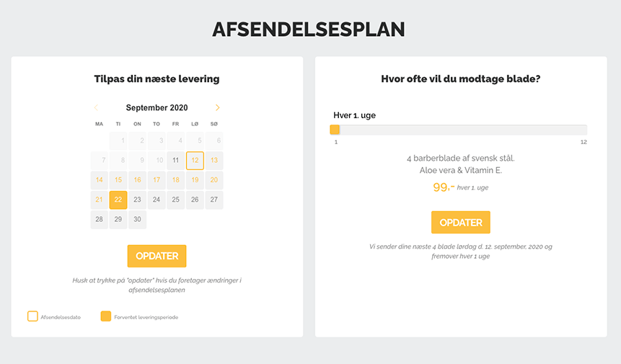621x364 pixels.
Task: Go to next month with right arrow
Action: (217, 107)
